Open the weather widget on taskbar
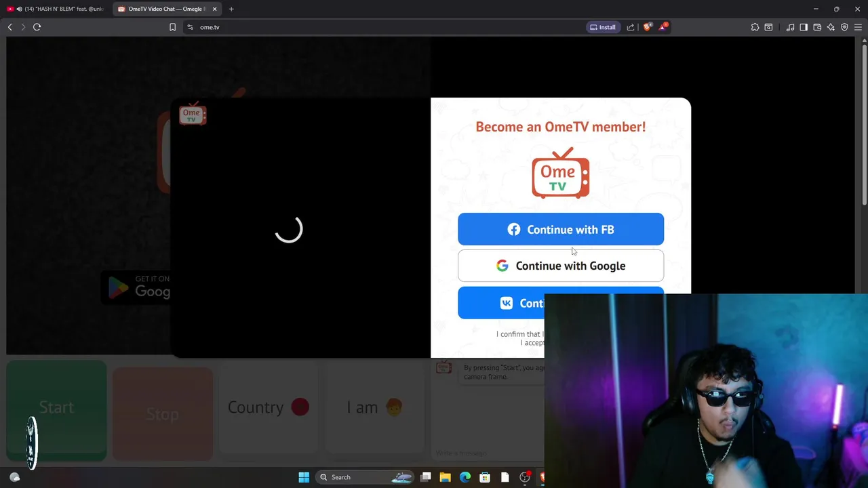 15,477
